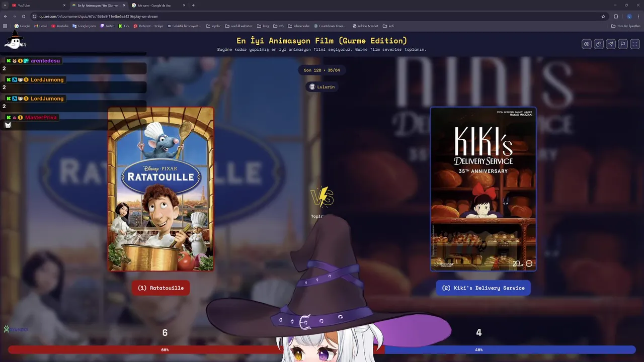The width and height of the screenshot is (644, 362).
Task: Switch to the lotr sam Google tab
Action: (157, 5)
